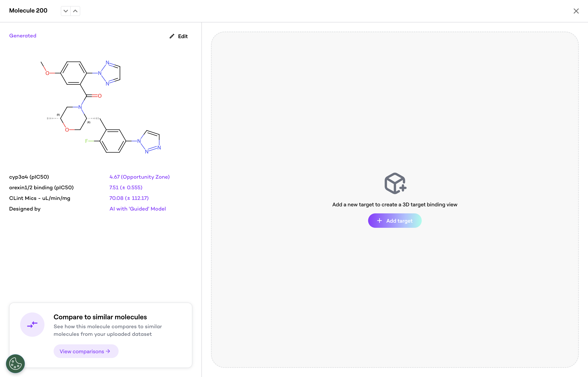Open cookie preferences icon

pyautogui.click(x=15, y=364)
